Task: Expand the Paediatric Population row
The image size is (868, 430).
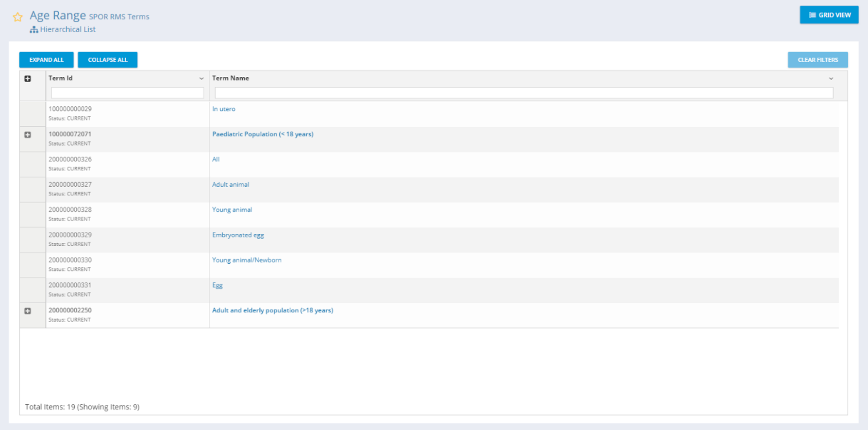Action: coord(28,135)
